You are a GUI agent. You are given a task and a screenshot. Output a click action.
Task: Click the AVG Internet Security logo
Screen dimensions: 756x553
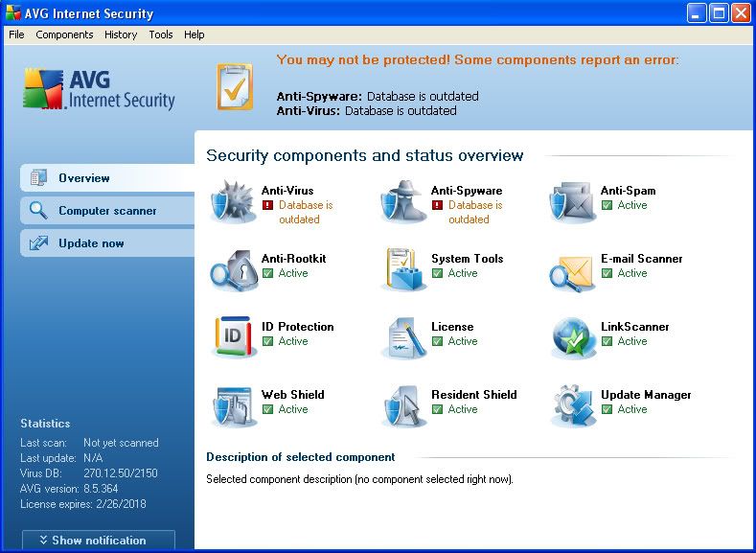tap(99, 89)
